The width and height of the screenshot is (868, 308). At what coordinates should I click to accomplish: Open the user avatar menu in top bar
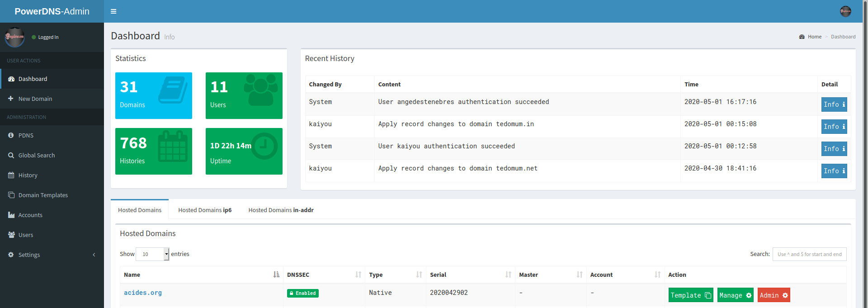[x=845, y=11]
